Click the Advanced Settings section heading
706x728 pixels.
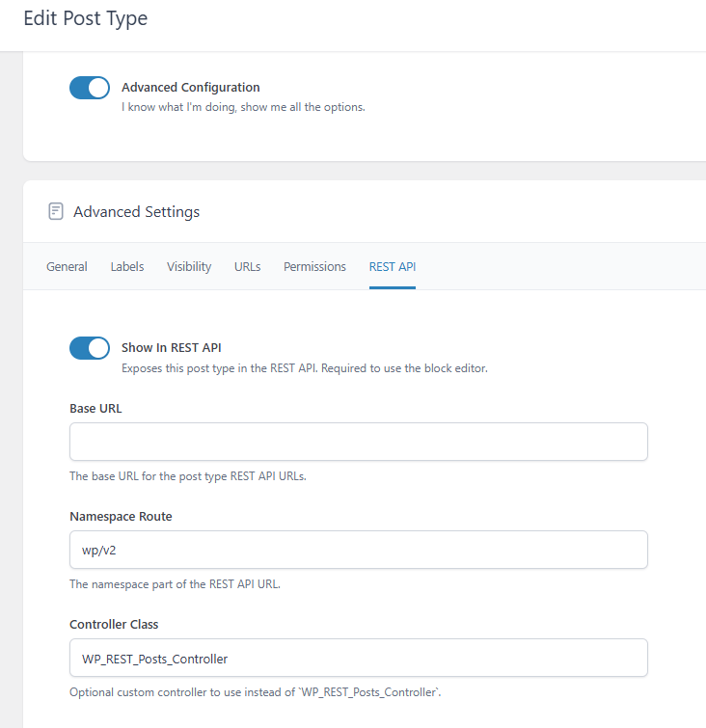(x=137, y=212)
